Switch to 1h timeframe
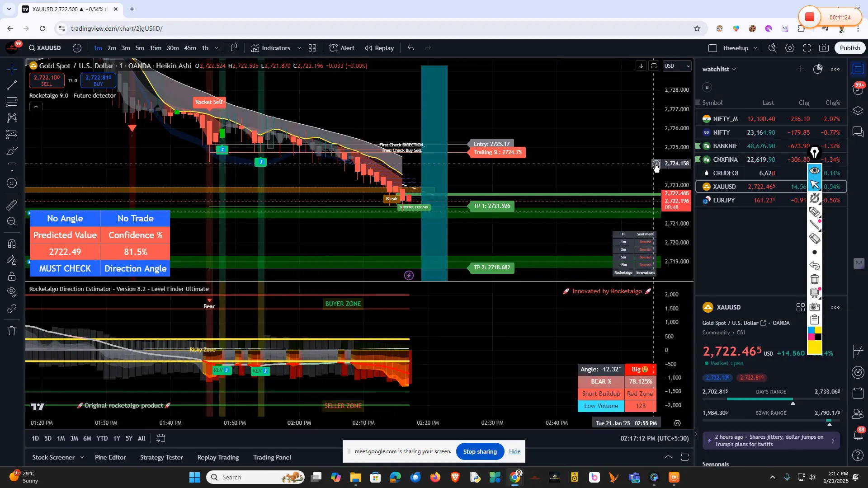Viewport: 868px width, 488px height. [205, 48]
